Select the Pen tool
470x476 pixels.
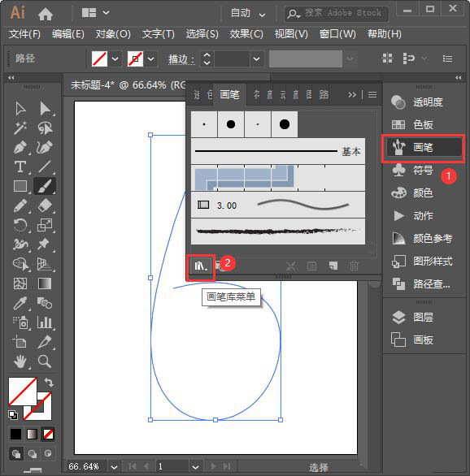pyautogui.click(x=20, y=147)
